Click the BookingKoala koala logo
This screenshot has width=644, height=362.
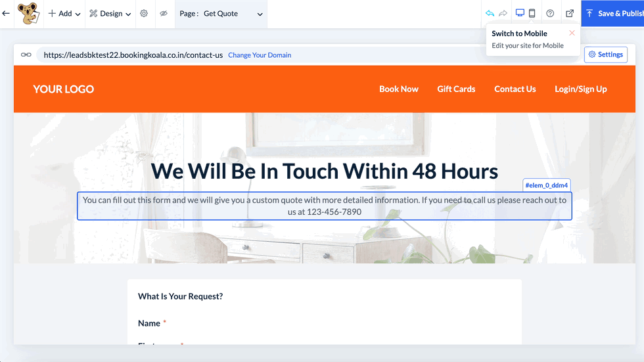(28, 13)
